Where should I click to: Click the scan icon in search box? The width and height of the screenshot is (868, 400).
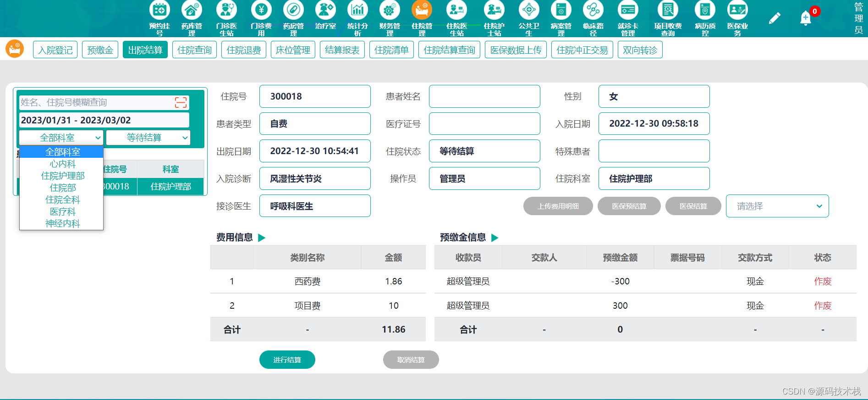(x=181, y=102)
